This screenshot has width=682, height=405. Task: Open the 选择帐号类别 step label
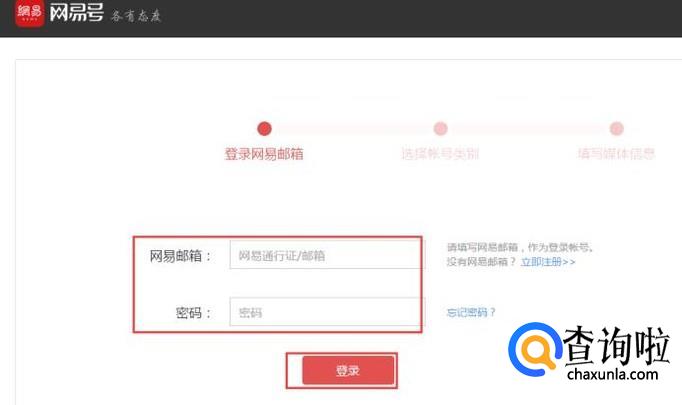[440, 154]
